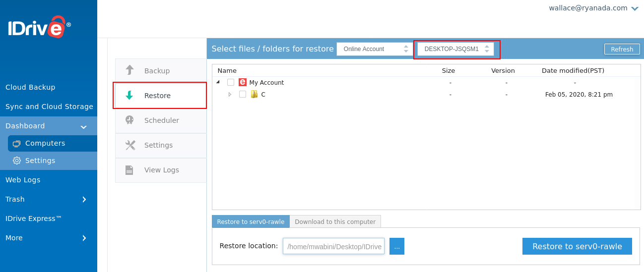Click the Settings wrench tools icon

pyautogui.click(x=130, y=145)
